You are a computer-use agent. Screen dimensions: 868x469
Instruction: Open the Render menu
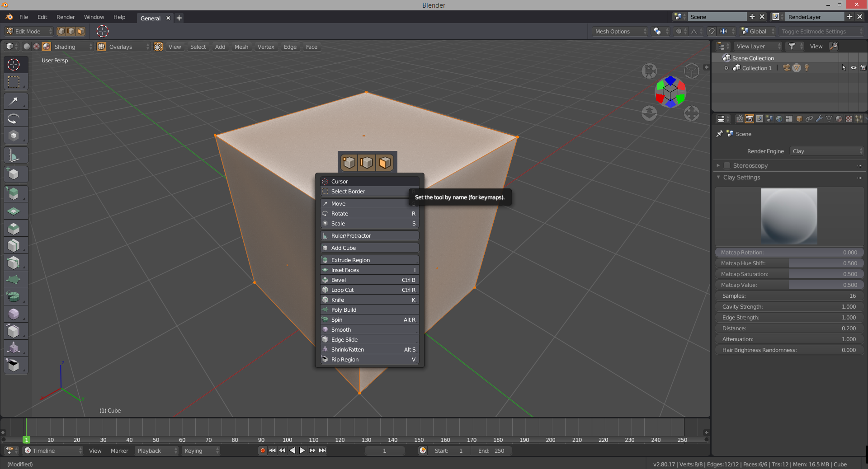[x=66, y=17]
